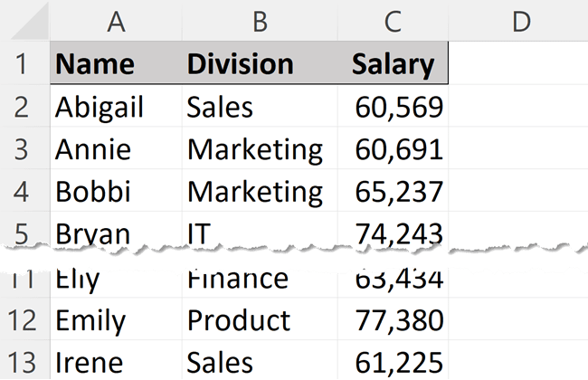Viewport: 588px width, 380px height.
Task: Click the empty cell D1
Action: [x=518, y=64]
